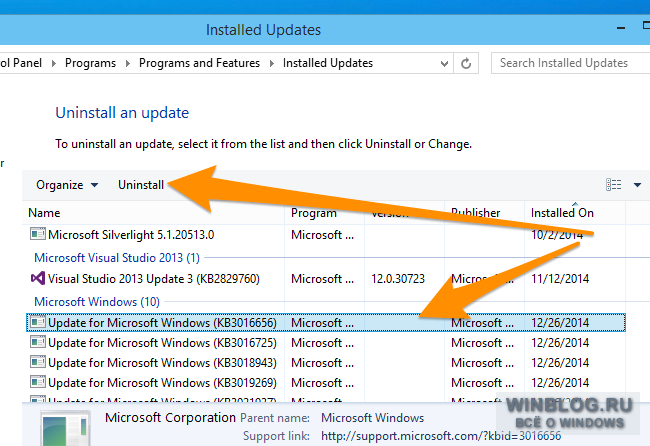
Task: Click the Silverlight update icon
Action: pyautogui.click(x=38, y=234)
